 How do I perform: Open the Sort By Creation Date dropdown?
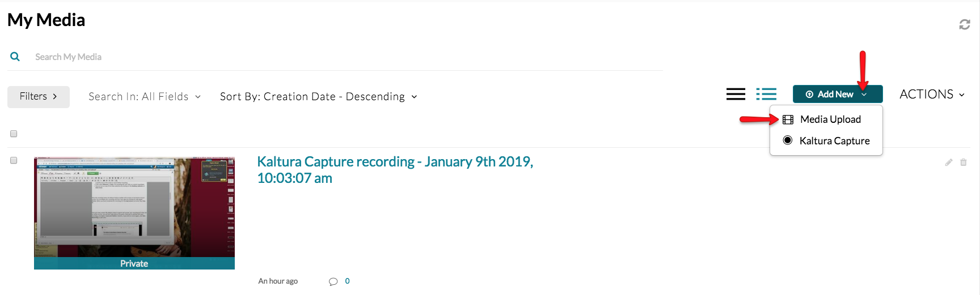(x=319, y=97)
